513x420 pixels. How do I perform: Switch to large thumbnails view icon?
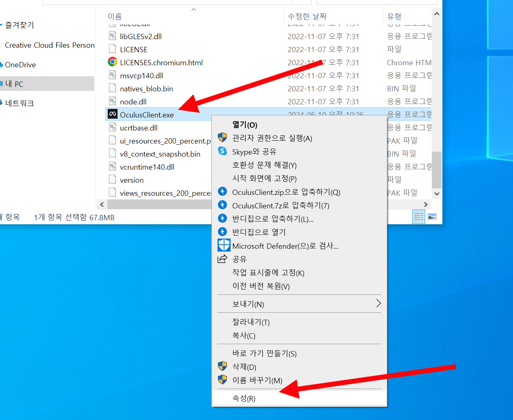point(432,217)
